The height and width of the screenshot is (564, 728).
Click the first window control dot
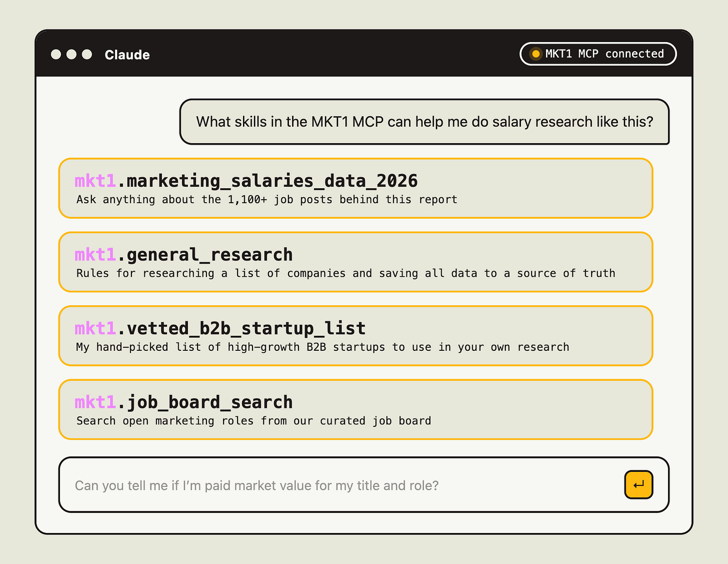tap(56, 54)
